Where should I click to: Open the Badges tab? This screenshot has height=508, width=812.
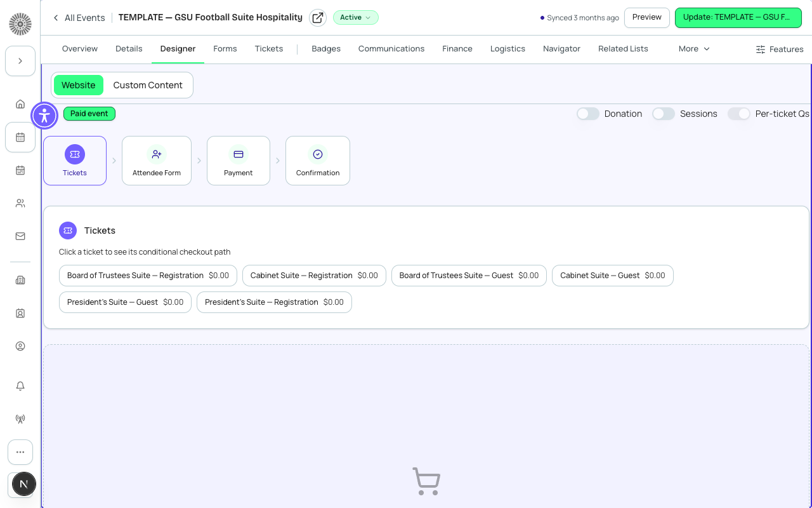(326, 49)
